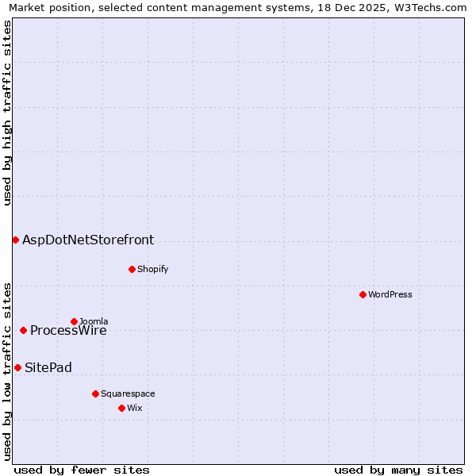476x476 pixels.
Task: Click the 'used by fewer sites' axis label
Action: coord(82,470)
